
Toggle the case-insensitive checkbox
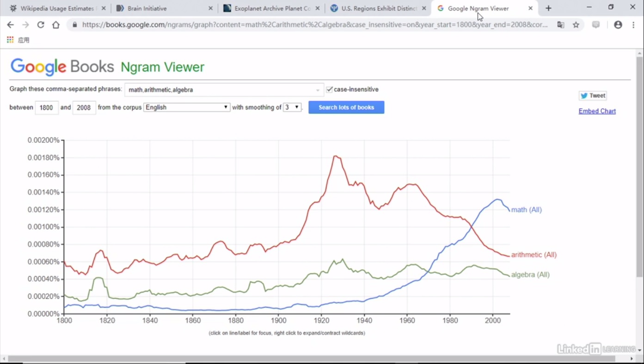tap(330, 90)
